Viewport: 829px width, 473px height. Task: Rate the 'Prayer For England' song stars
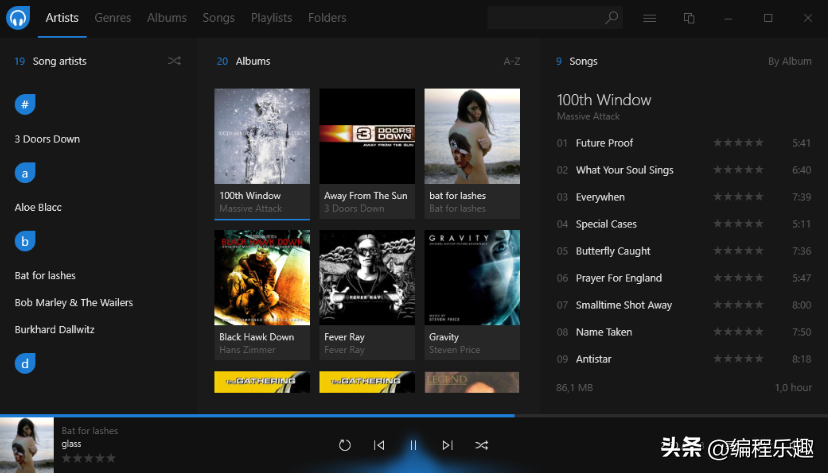(739, 277)
